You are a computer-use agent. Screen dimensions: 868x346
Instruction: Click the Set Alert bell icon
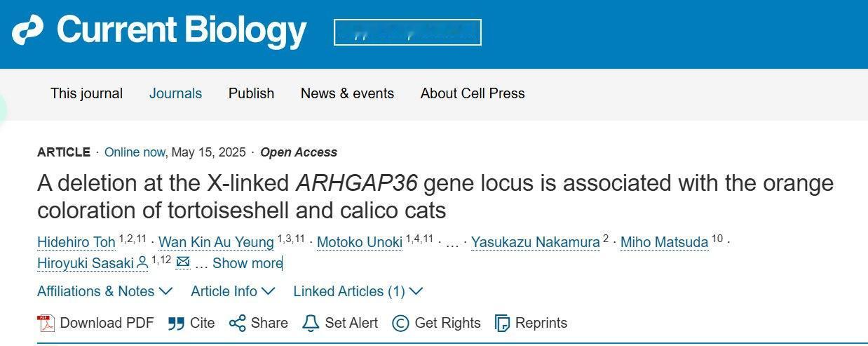(310, 323)
